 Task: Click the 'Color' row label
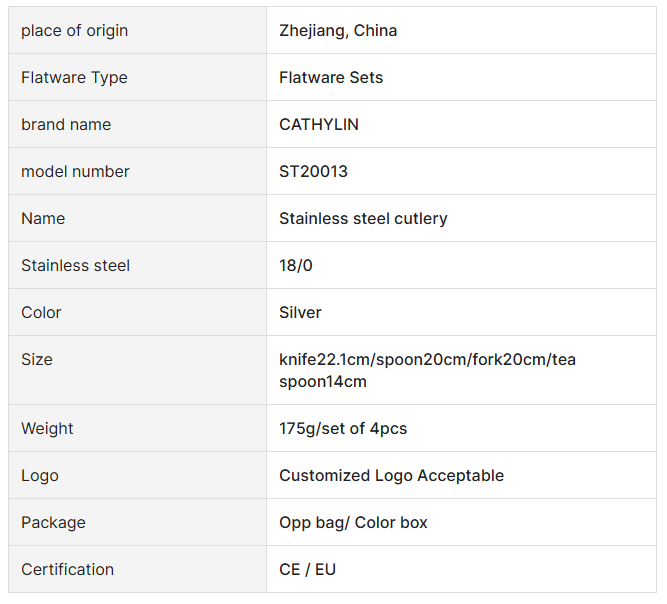coord(41,313)
